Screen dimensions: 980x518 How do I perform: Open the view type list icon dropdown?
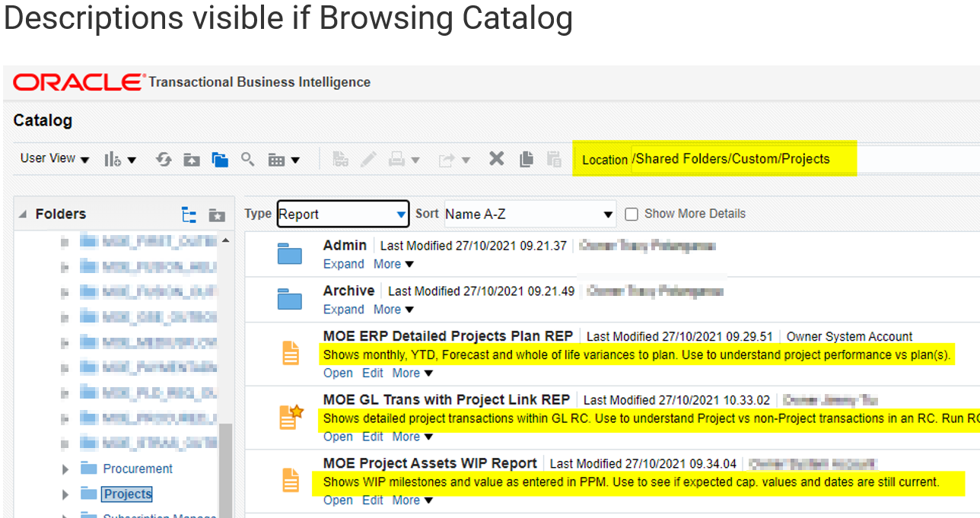point(284,159)
